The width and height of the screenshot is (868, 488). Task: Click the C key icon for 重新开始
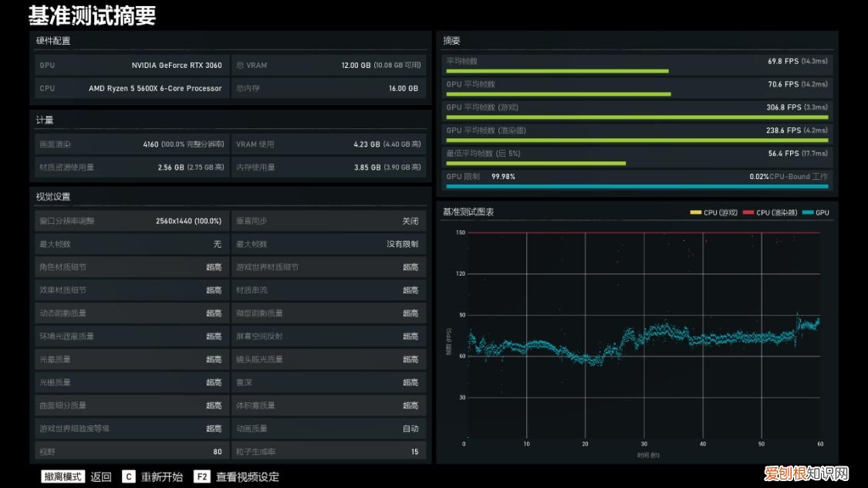pyautogui.click(x=128, y=476)
